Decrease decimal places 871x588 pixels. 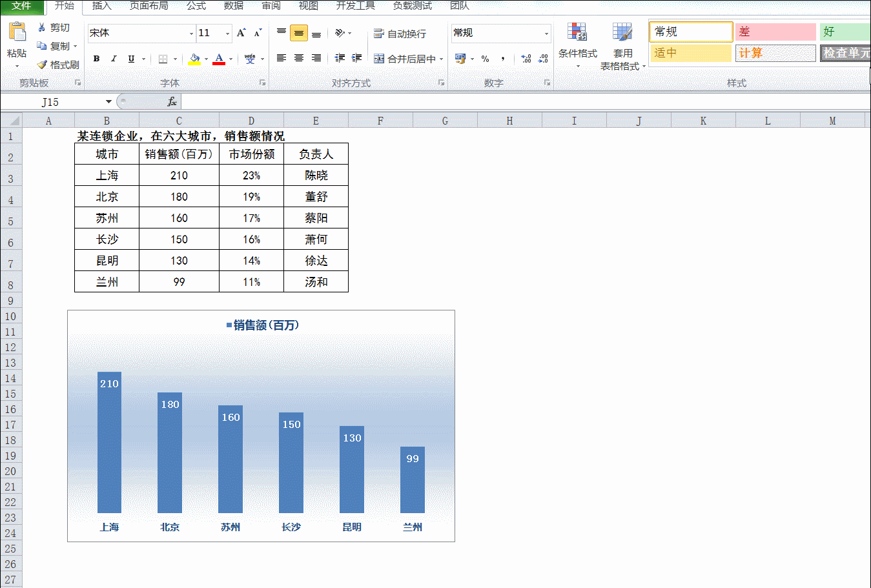tap(543, 59)
